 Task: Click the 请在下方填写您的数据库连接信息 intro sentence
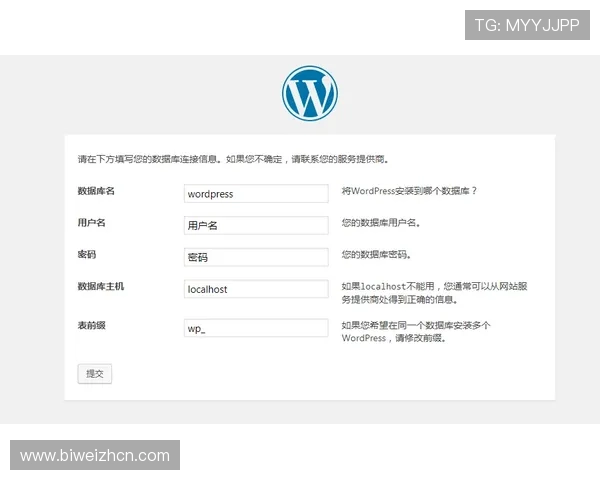pyautogui.click(x=233, y=159)
